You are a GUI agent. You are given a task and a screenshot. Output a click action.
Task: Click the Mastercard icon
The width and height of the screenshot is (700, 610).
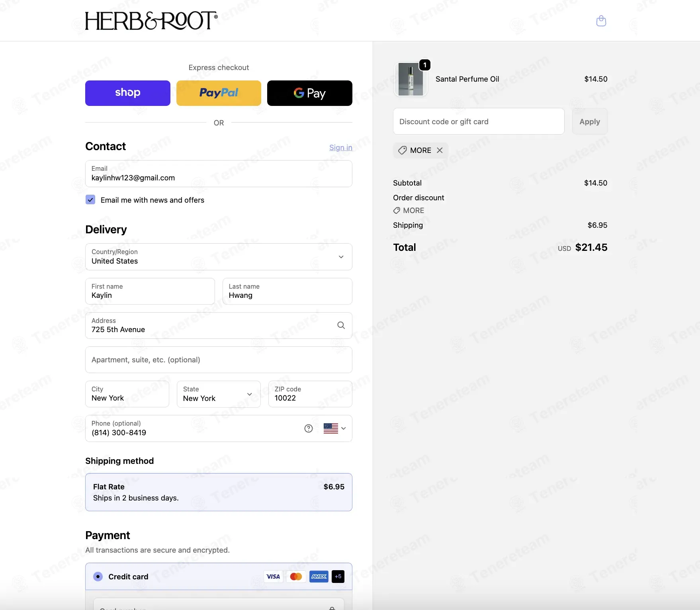click(x=296, y=577)
